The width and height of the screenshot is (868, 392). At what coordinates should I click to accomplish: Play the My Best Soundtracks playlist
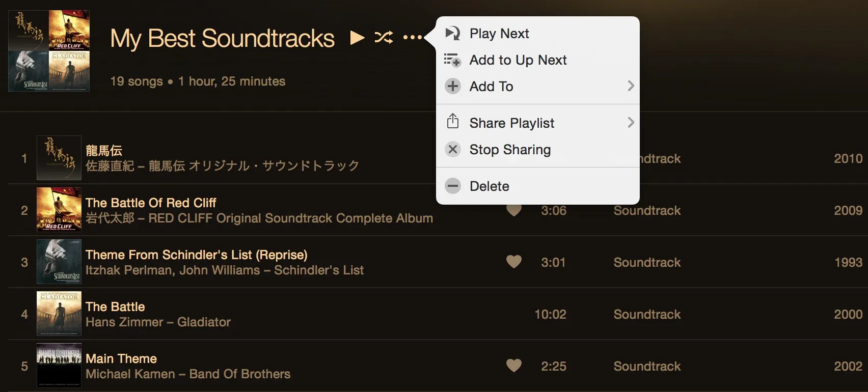click(x=358, y=38)
